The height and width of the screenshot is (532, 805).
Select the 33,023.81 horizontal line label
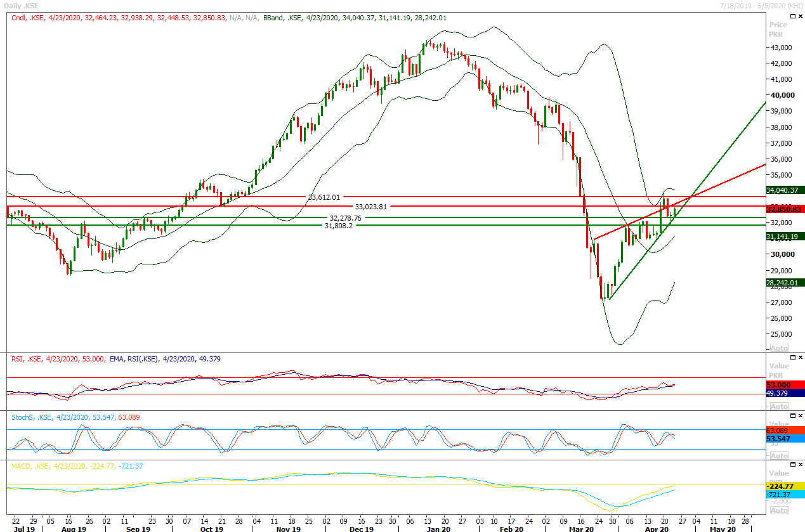click(x=370, y=207)
